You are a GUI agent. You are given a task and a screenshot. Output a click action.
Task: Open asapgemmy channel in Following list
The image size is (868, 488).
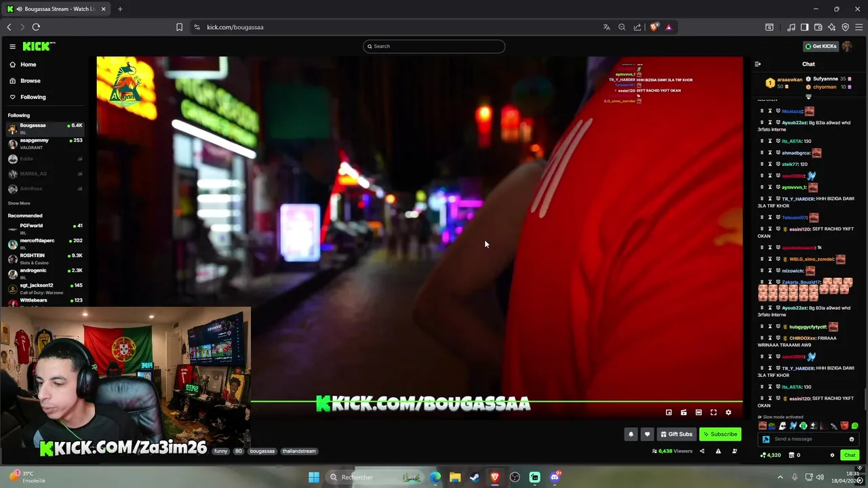[x=44, y=143]
